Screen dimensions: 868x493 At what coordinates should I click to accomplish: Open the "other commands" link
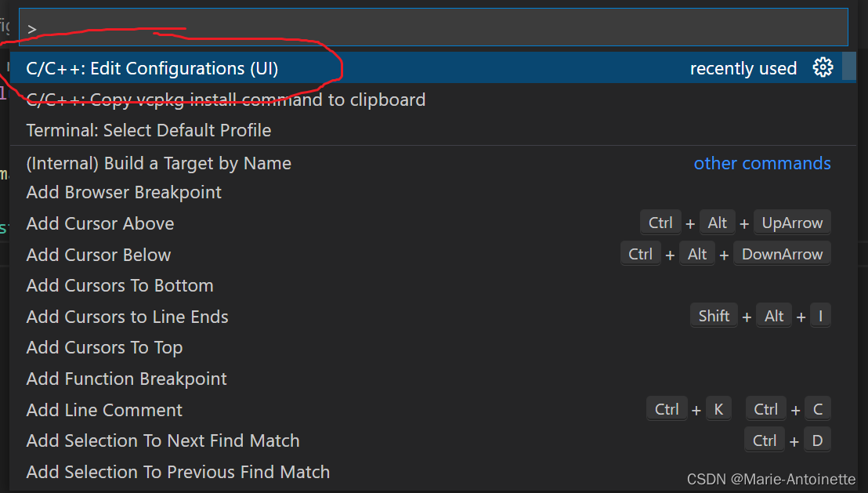point(761,163)
